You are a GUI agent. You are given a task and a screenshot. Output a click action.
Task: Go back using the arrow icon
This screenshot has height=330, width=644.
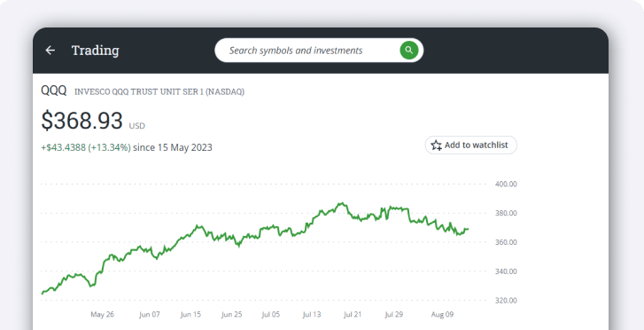pos(50,51)
